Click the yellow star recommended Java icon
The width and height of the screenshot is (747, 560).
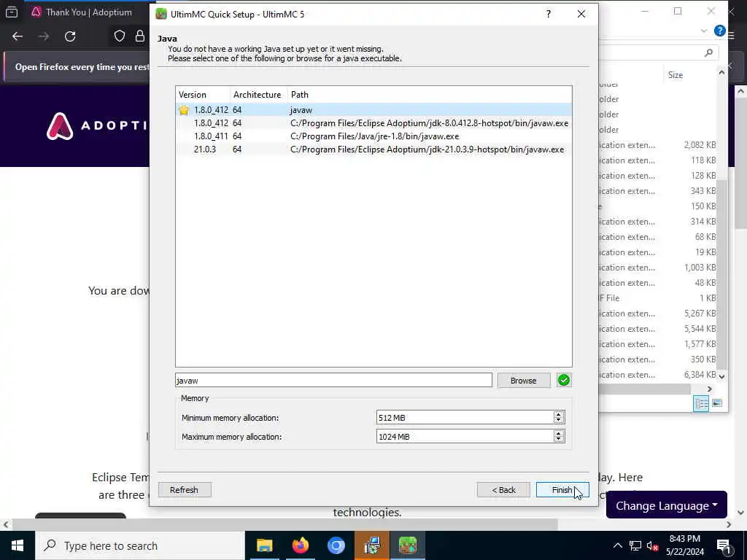click(x=184, y=110)
